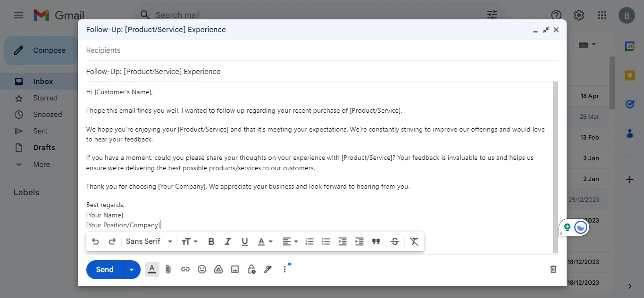Open the text alignment dropdown
Image resolution: width=644 pixels, height=298 pixels.
click(290, 241)
